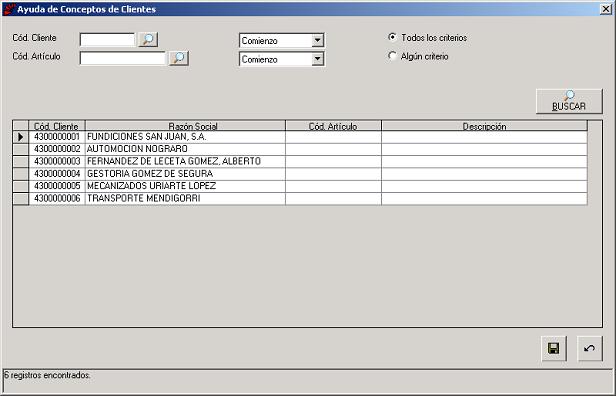Viewport: 616px width, 396px height.
Task: Click the floppy disk save icon
Action: click(x=554, y=348)
